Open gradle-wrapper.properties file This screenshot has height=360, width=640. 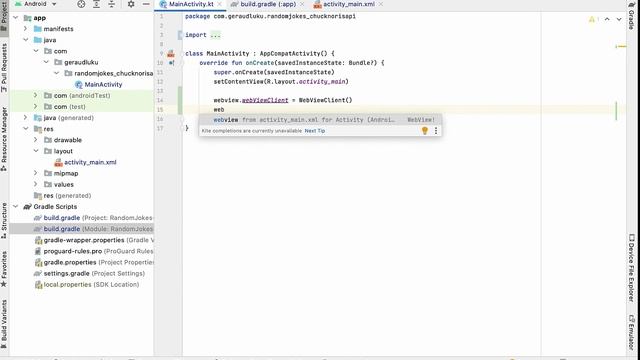tap(93, 240)
